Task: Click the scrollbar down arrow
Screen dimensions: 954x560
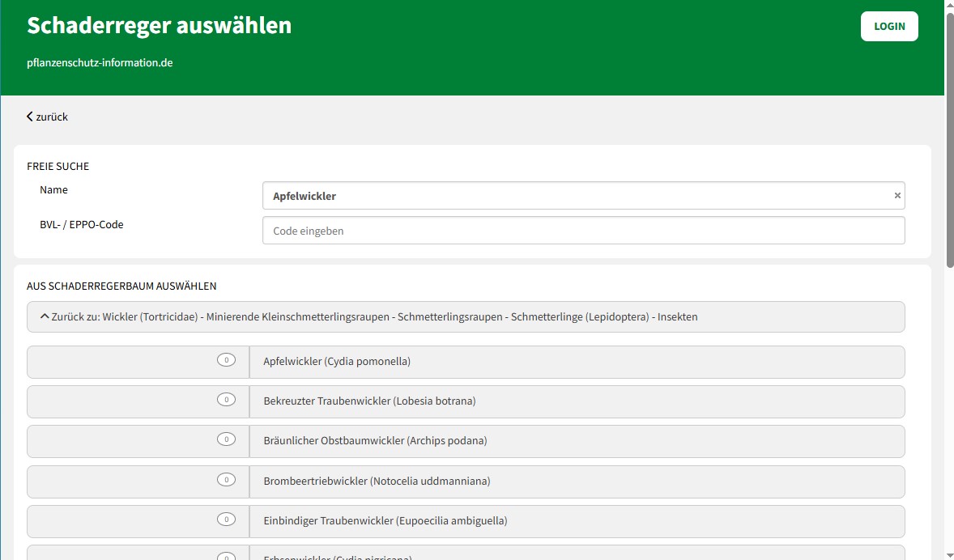Action: point(949,554)
